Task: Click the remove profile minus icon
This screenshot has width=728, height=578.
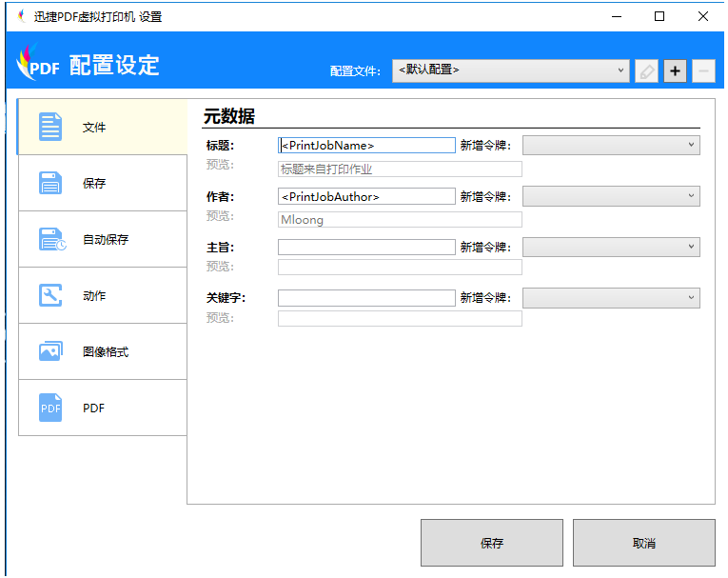Action: tap(703, 70)
